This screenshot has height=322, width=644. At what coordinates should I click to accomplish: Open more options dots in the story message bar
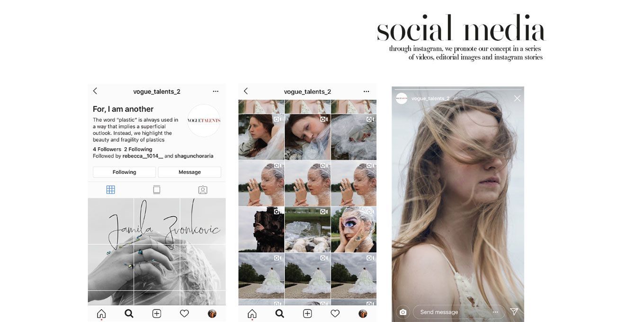click(x=495, y=312)
